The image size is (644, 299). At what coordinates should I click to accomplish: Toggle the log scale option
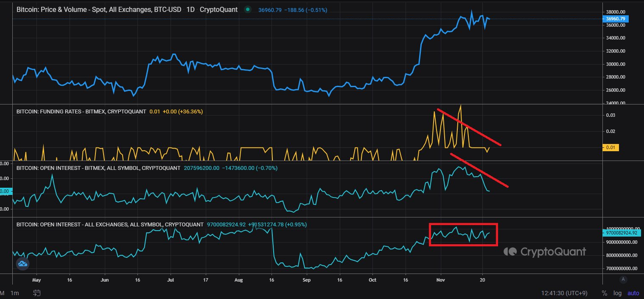pos(617,293)
